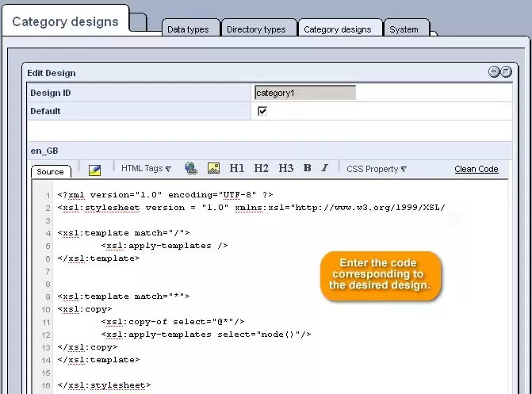Maximize the Edit Design panel
532x394 pixels.
pyautogui.click(x=506, y=72)
